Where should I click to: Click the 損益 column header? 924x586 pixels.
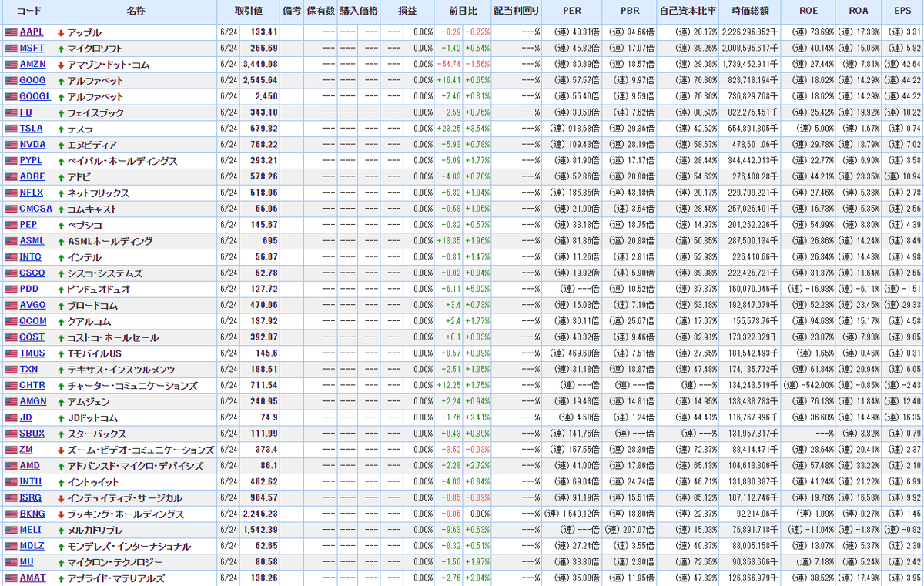(x=407, y=12)
